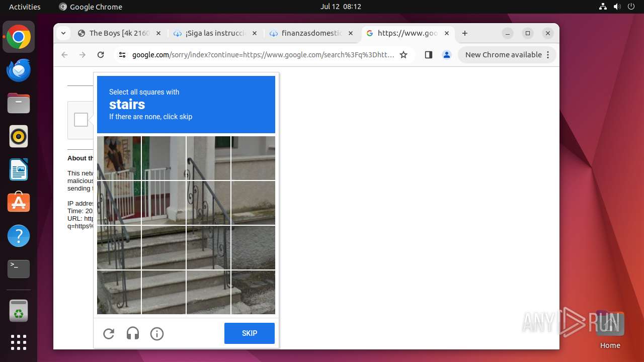Open a new tab with the plus button
Viewport: 644px width, 362px height.
point(465,33)
